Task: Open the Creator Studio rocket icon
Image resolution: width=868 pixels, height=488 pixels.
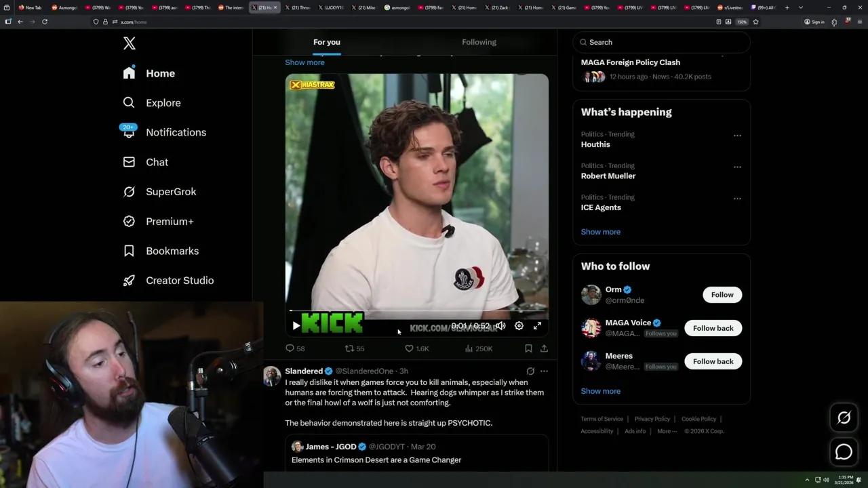Action: [x=129, y=280]
